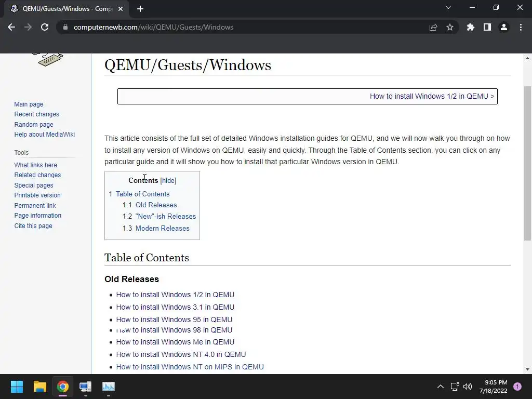
Task: Open tab search dropdown chevron
Action: point(448,7)
